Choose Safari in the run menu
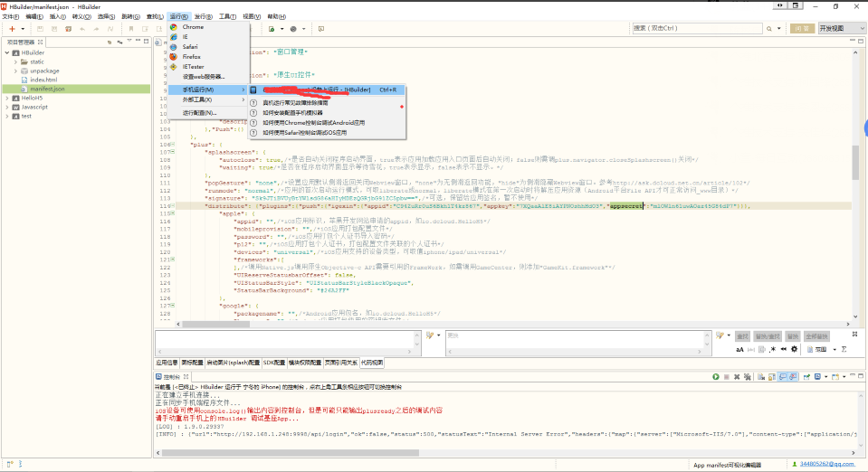The height and width of the screenshot is (472, 868). pos(208,46)
